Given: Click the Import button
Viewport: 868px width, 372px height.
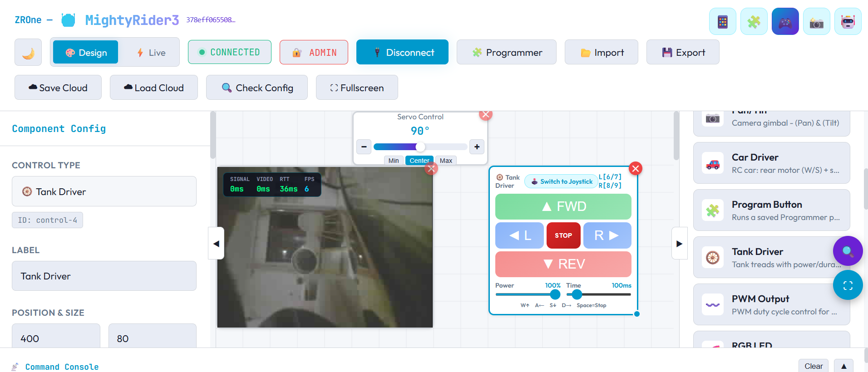Looking at the screenshot, I should click(602, 52).
